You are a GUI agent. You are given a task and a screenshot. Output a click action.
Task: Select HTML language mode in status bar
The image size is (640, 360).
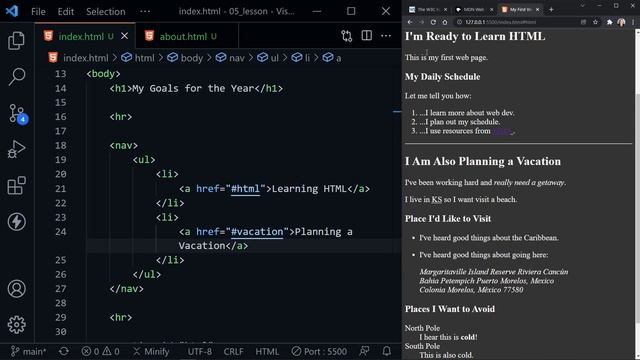[x=267, y=351]
